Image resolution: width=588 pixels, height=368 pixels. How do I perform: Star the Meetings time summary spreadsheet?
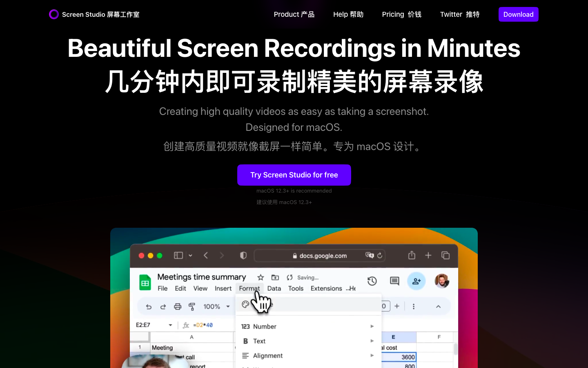click(x=260, y=277)
